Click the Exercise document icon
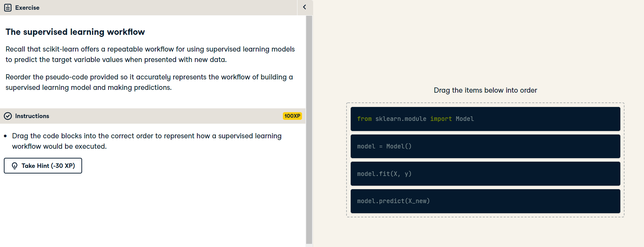 pos(8,8)
